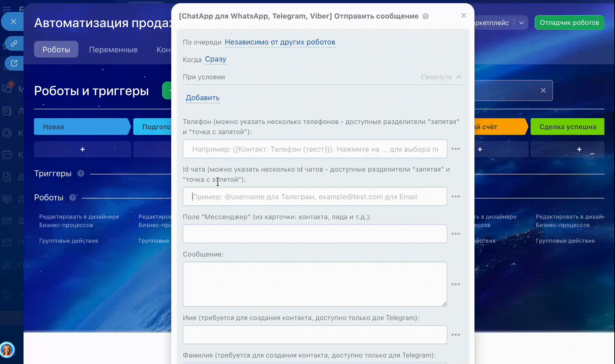
Task: Select the Сделка успешна stage header
Action: tap(567, 127)
